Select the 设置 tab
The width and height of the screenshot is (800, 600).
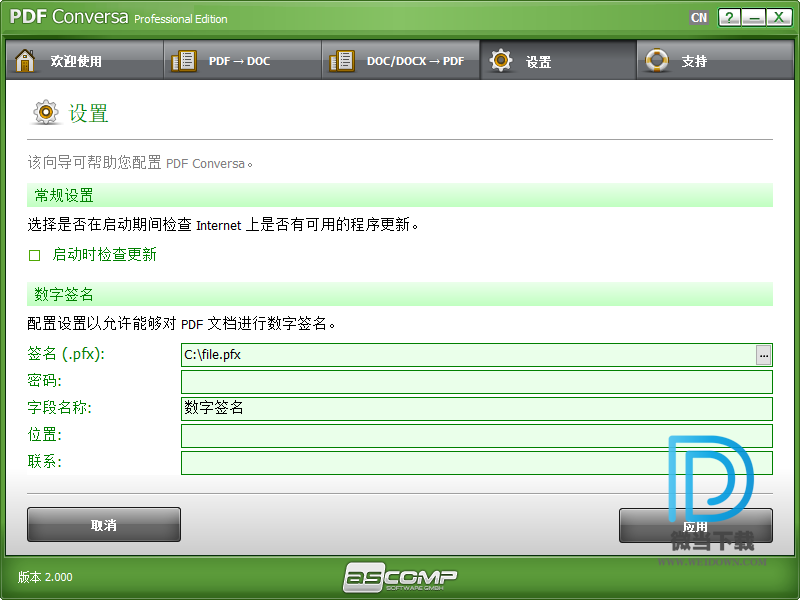click(558, 60)
